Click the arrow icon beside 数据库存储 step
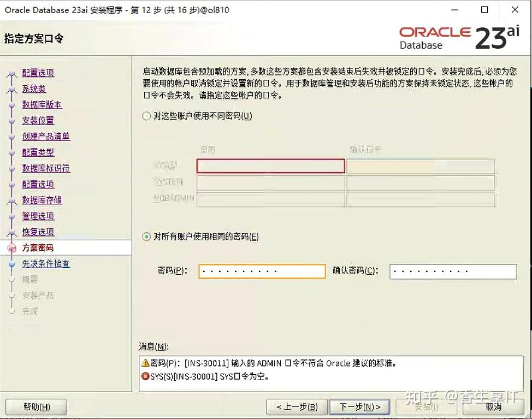This screenshot has width=532, height=419. (x=12, y=200)
